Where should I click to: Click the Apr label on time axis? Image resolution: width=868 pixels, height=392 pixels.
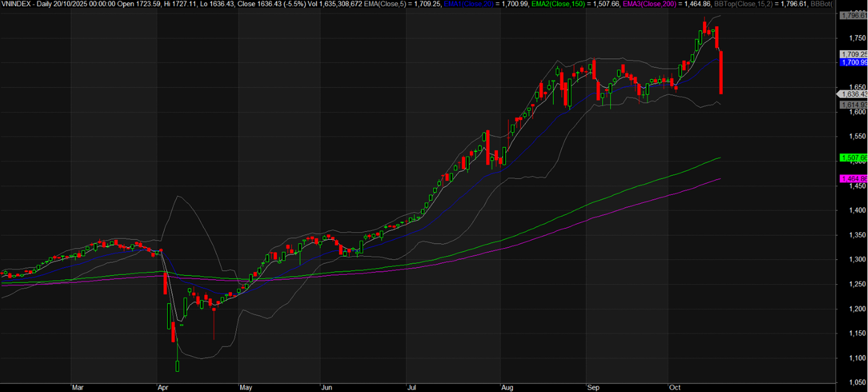pos(164,387)
